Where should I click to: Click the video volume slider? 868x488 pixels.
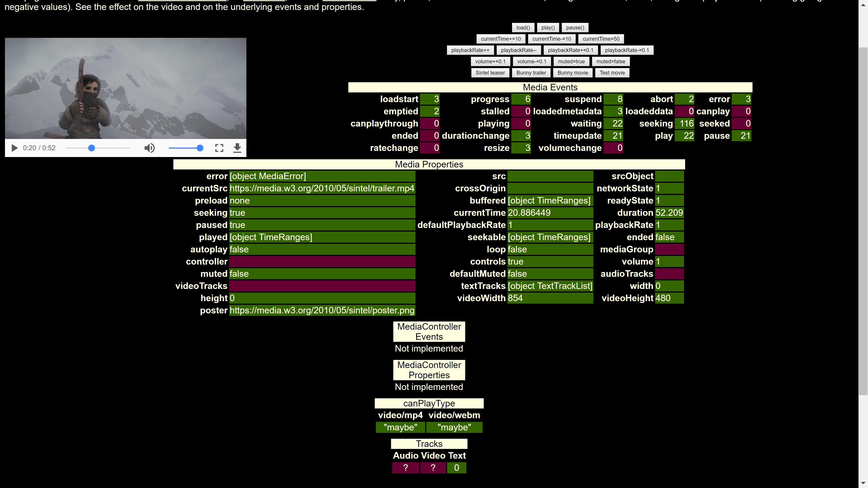tap(186, 148)
